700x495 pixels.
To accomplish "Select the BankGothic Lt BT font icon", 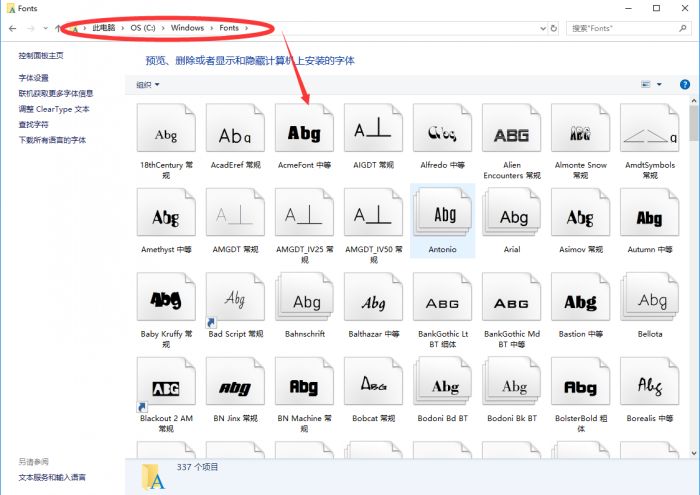I will (x=442, y=297).
